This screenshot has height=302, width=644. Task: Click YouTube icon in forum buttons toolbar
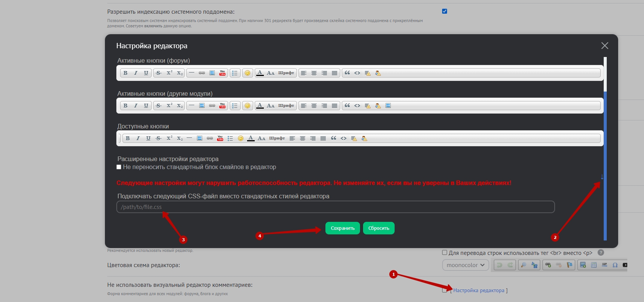[222, 73]
